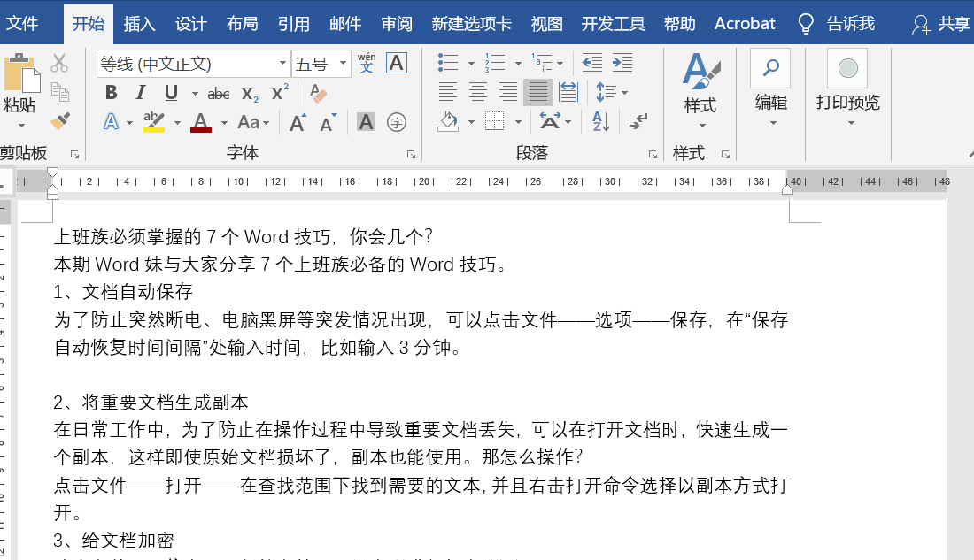Open the font name dropdown

[x=282, y=64]
